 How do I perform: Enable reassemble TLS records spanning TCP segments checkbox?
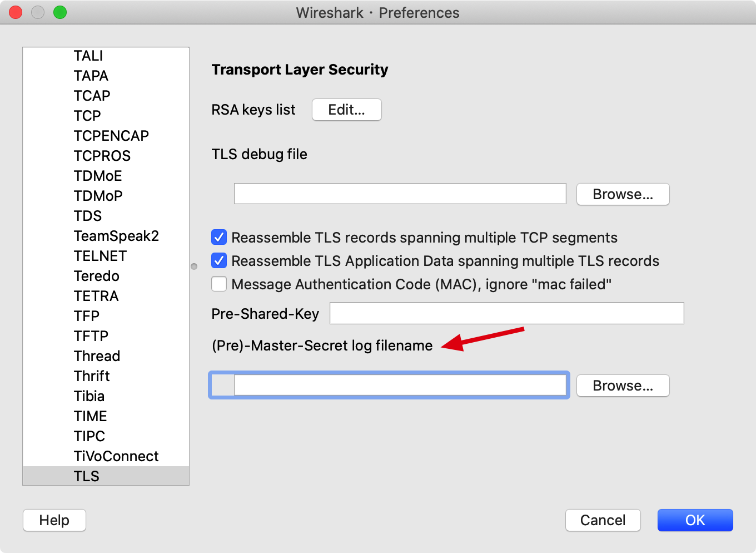pyautogui.click(x=219, y=238)
